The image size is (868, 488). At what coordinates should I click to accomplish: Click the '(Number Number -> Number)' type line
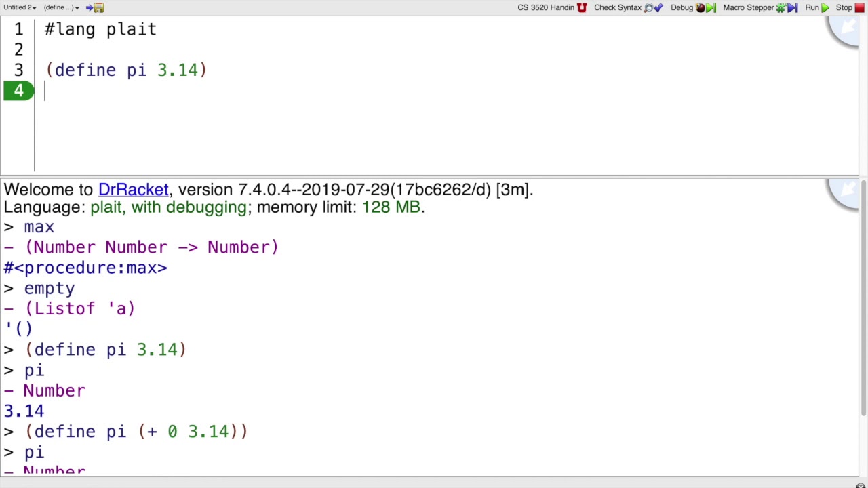point(152,247)
